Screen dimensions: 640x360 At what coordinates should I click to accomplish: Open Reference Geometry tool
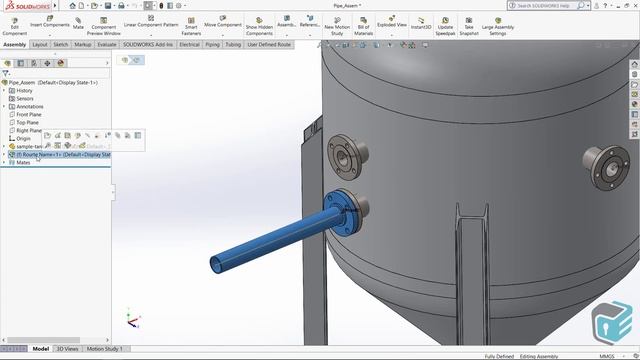[x=310, y=22]
